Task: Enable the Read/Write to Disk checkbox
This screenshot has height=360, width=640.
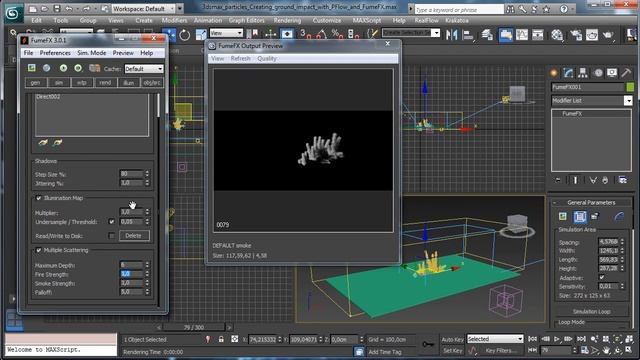Action: point(111,236)
